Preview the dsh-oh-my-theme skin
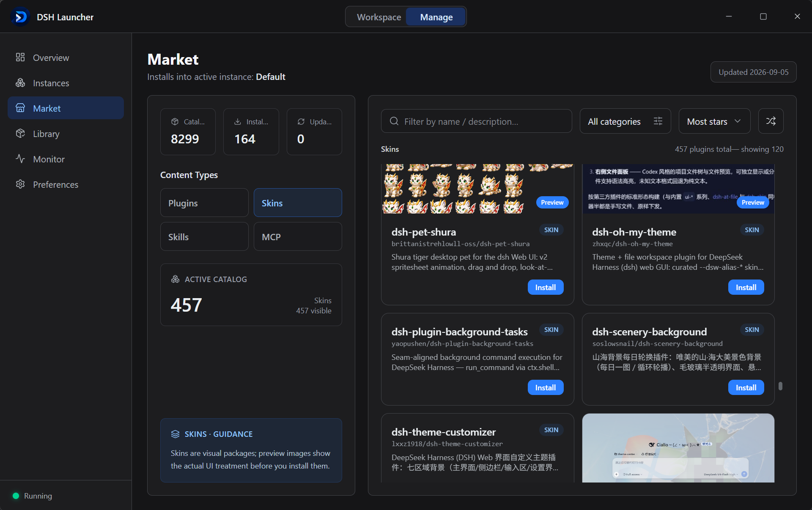 pyautogui.click(x=752, y=202)
